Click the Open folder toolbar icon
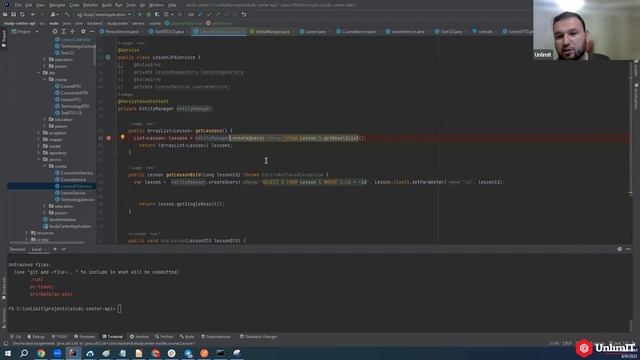The image size is (640, 360). (x=5, y=14)
